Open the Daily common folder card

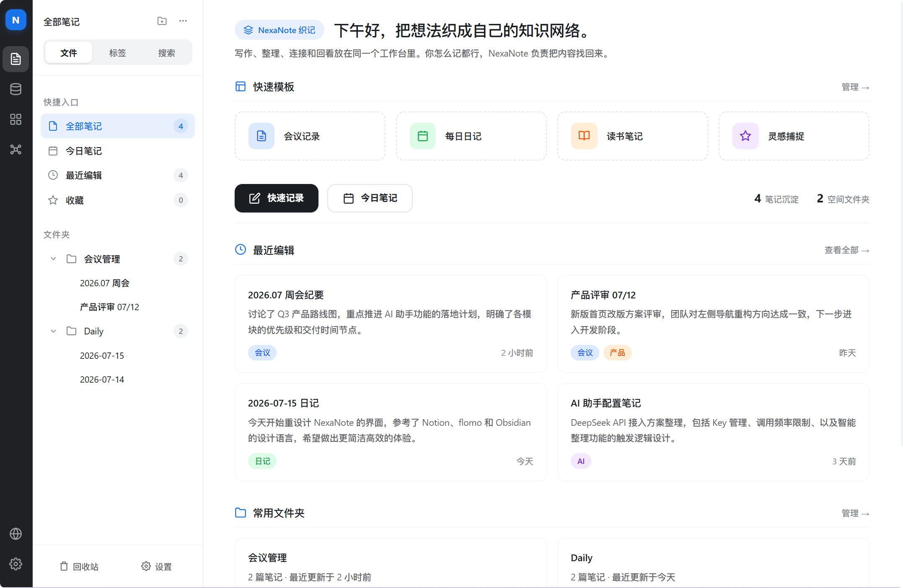[x=713, y=563]
